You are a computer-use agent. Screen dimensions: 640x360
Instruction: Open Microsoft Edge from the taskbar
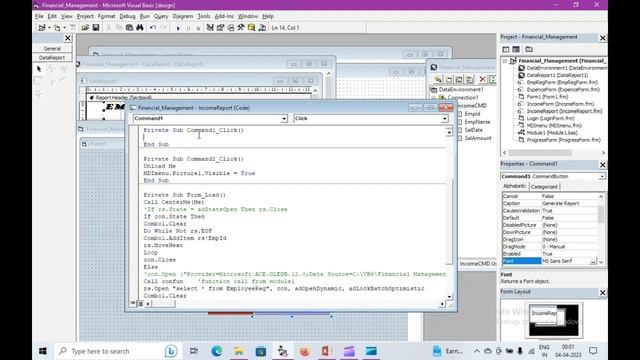coord(217,351)
